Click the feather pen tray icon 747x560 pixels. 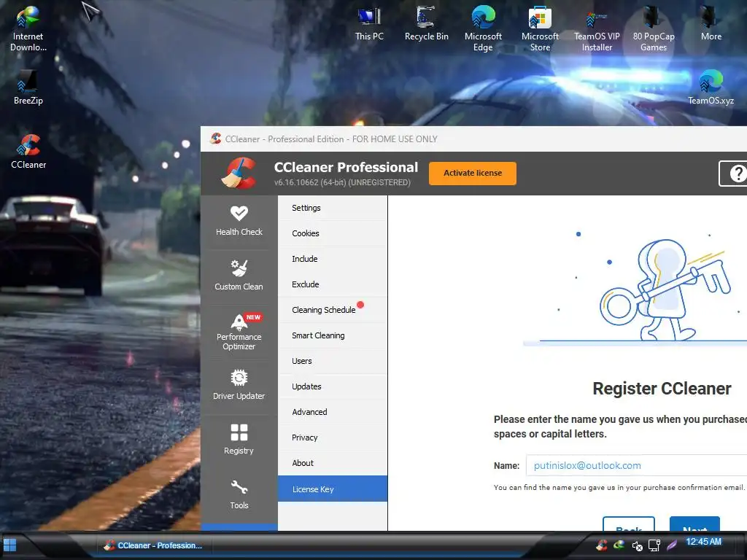[672, 545]
